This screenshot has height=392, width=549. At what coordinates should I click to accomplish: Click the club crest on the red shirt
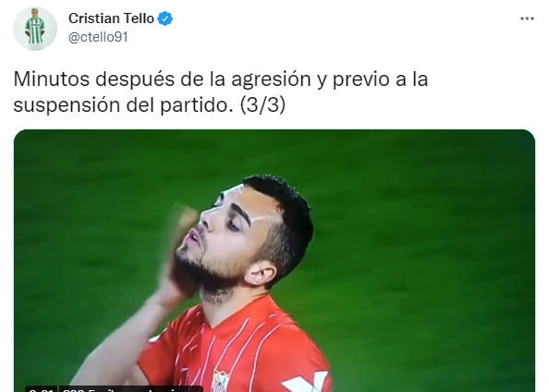pos(220,382)
